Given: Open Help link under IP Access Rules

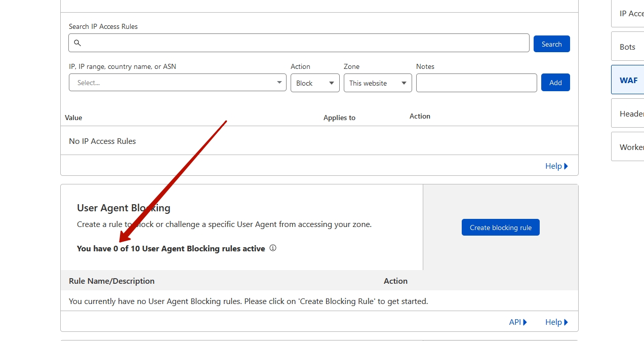Looking at the screenshot, I should point(556,166).
